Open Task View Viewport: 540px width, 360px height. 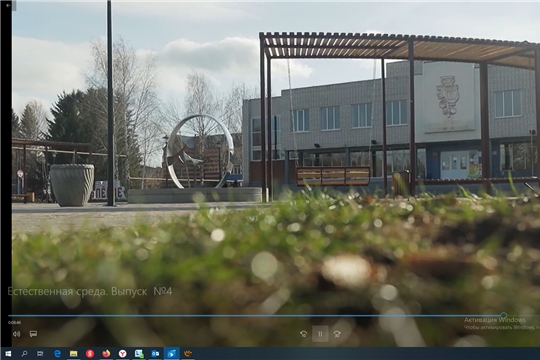click(40, 354)
